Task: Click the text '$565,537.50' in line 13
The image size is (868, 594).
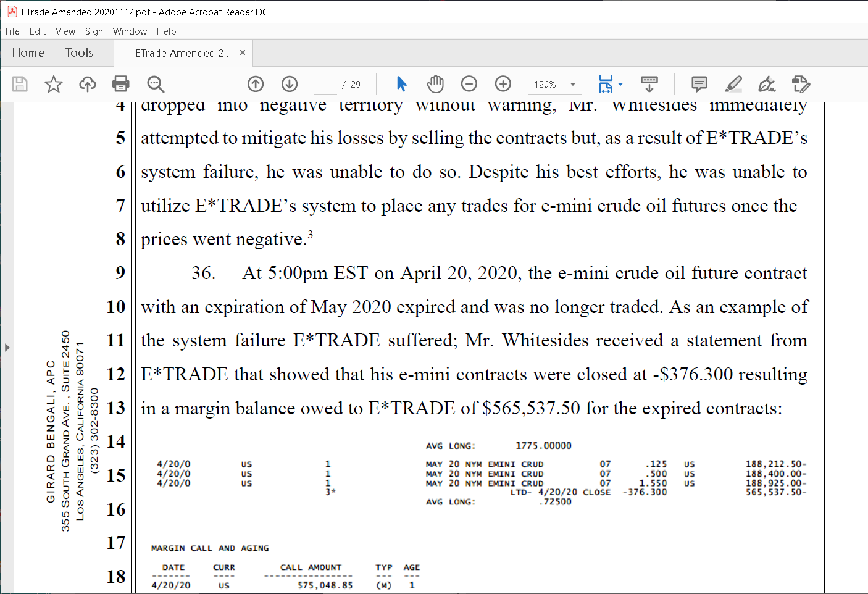Action: pyautogui.click(x=532, y=408)
